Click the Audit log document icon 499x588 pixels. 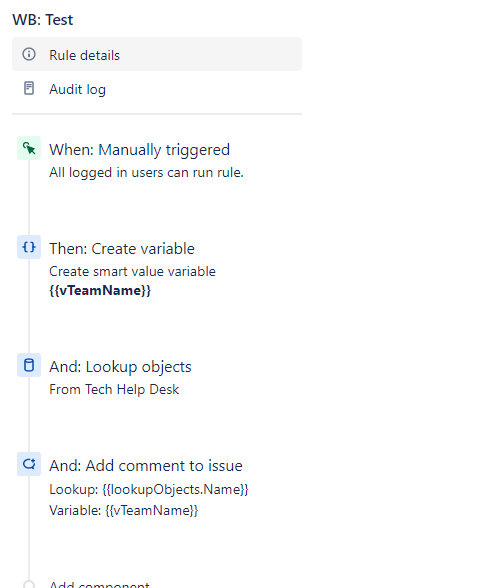[x=29, y=88]
